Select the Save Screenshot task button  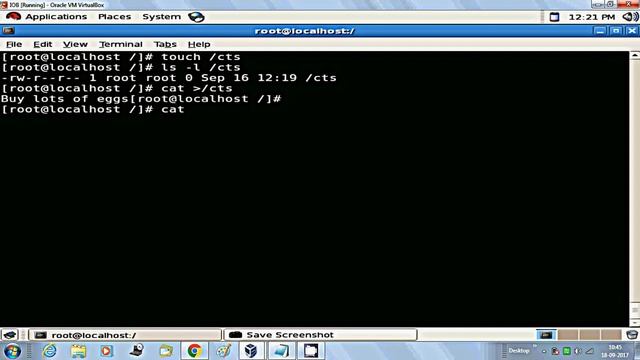point(320,335)
